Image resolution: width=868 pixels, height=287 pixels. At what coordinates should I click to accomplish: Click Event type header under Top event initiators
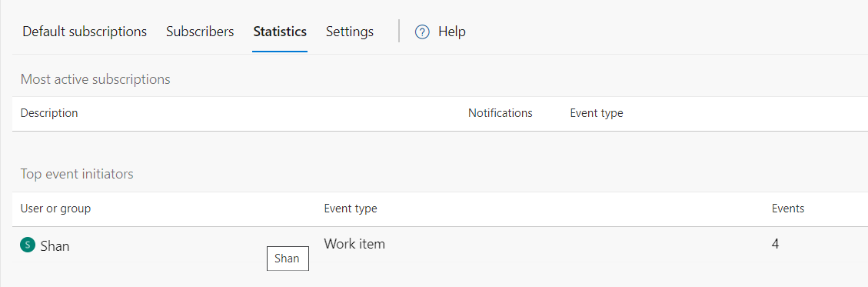(x=351, y=209)
